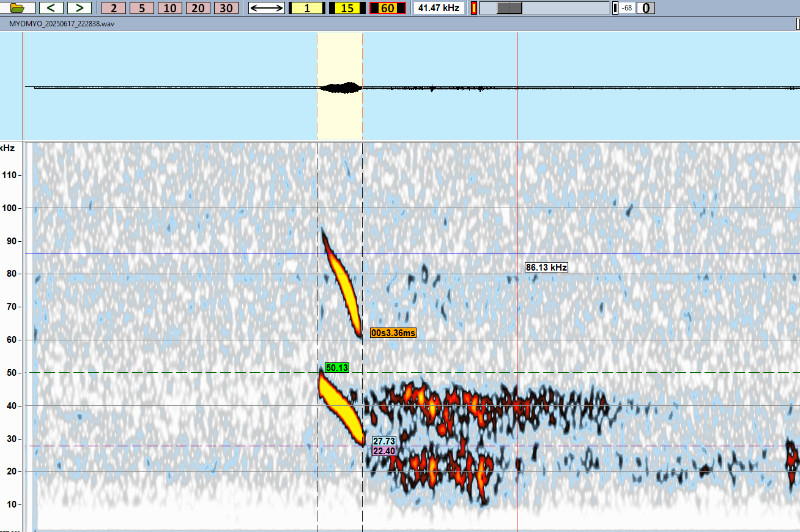Set zoom level to 30
This screenshot has width=800, height=532.
click(x=226, y=8)
